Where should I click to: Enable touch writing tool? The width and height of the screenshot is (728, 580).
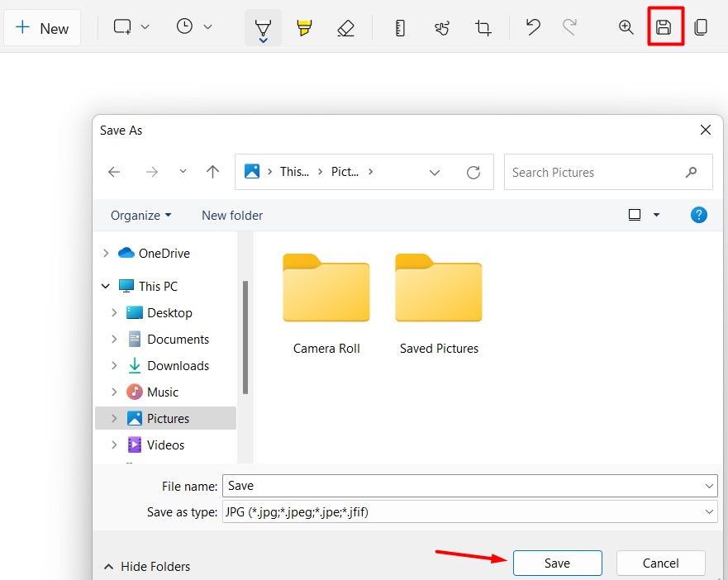pos(442,28)
